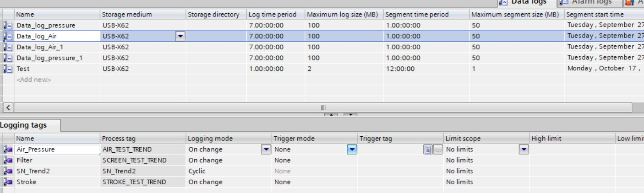
Task: Select the SN_Trend2 logging tag icon
Action: pyautogui.click(x=8, y=171)
